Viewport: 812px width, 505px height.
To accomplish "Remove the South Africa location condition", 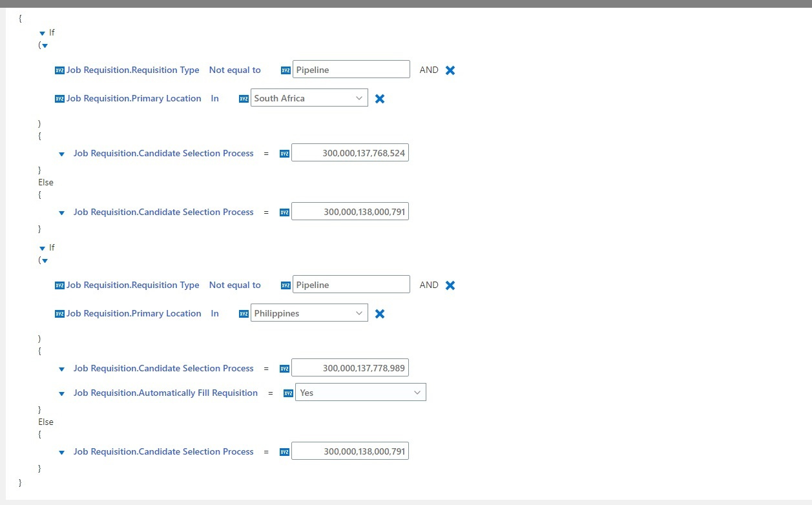I will point(379,98).
